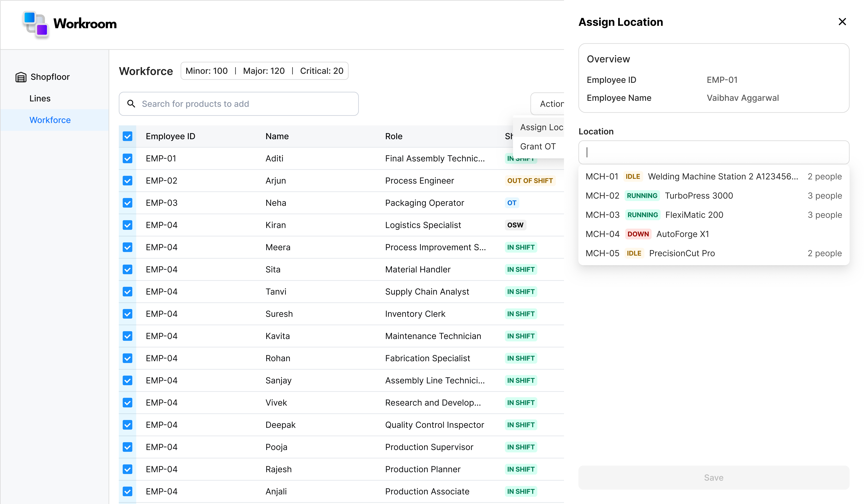This screenshot has width=864, height=504.
Task: Click the search magnifier icon
Action: [x=131, y=104]
